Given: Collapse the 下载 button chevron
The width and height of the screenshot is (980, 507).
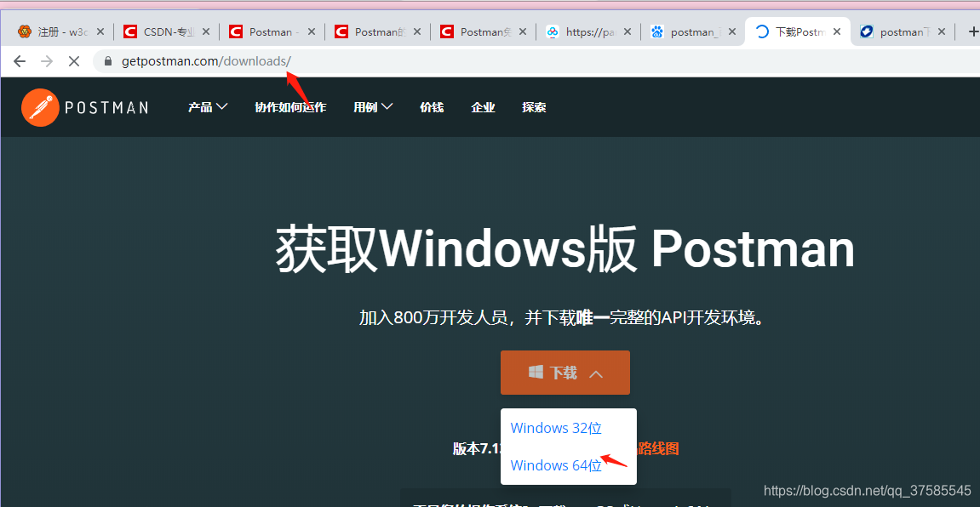Looking at the screenshot, I should [x=596, y=373].
